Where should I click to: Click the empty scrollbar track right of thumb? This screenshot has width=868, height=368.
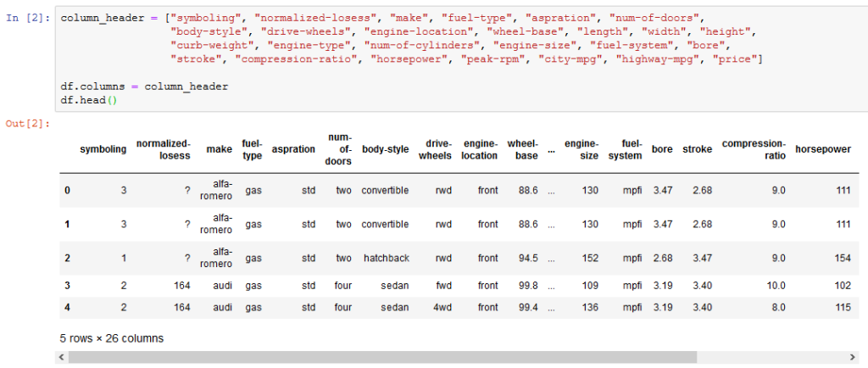click(x=771, y=357)
